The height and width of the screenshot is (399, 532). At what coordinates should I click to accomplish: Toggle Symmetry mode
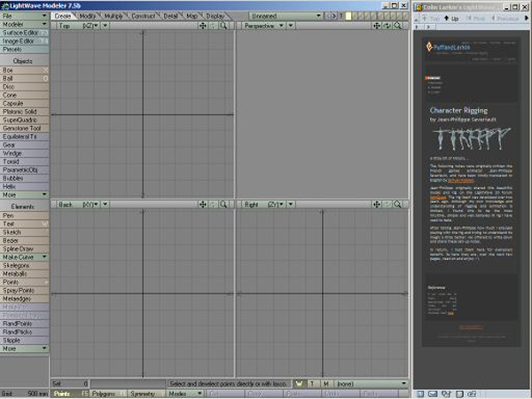pos(146,394)
